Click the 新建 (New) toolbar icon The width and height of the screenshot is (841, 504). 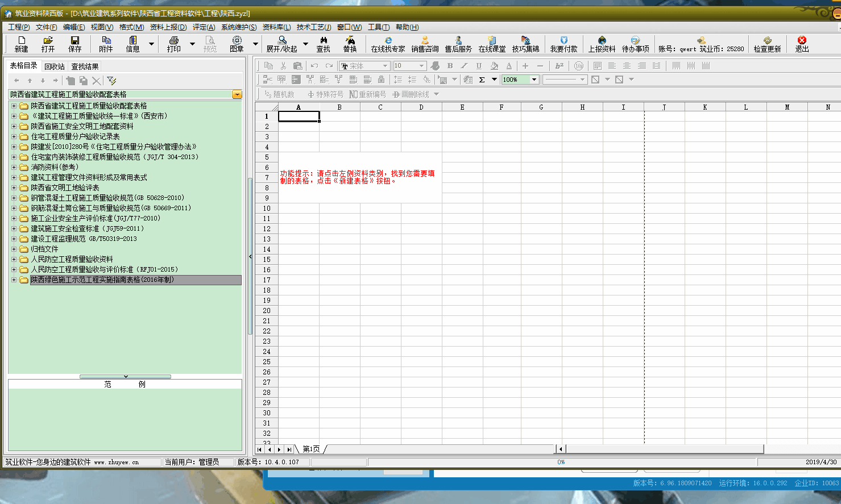click(x=21, y=44)
